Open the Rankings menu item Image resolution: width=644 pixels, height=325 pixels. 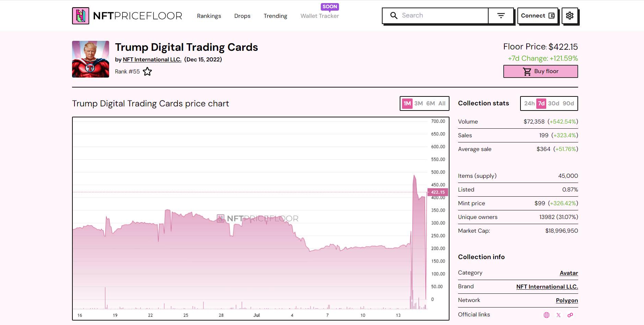click(x=209, y=16)
